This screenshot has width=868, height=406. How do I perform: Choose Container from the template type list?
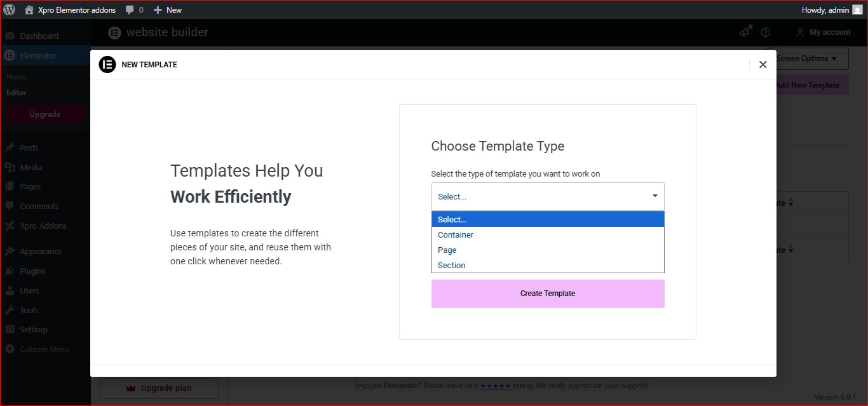click(456, 235)
